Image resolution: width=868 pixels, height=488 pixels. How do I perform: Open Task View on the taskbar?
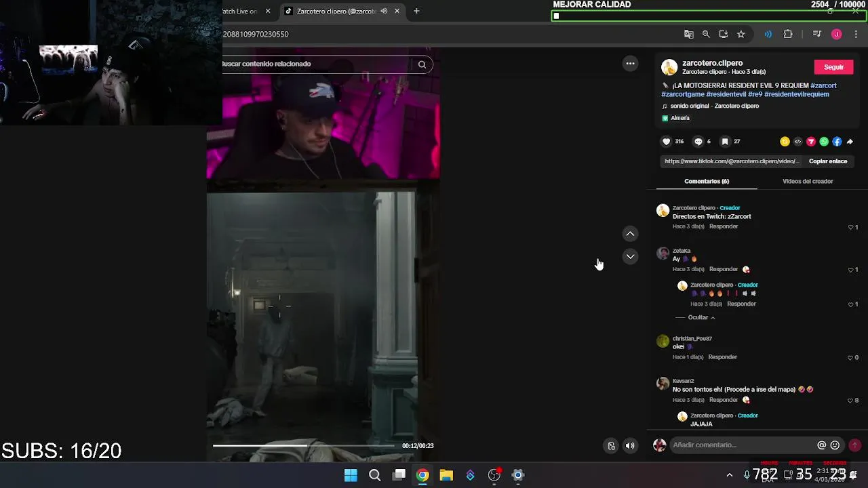(399, 475)
